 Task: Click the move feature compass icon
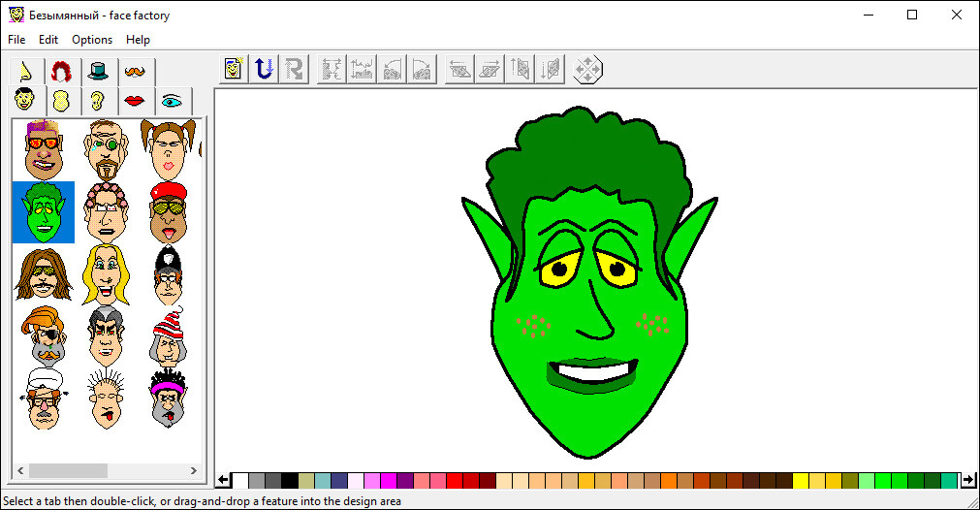click(587, 69)
